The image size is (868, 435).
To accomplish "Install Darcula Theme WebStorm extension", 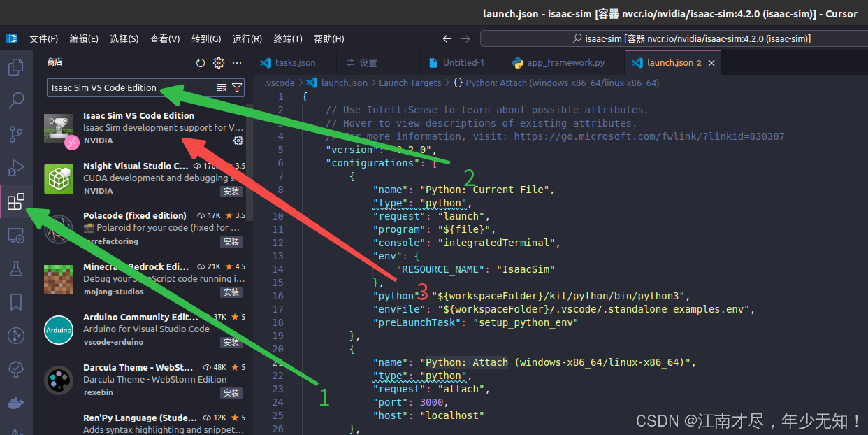I will click(x=231, y=393).
